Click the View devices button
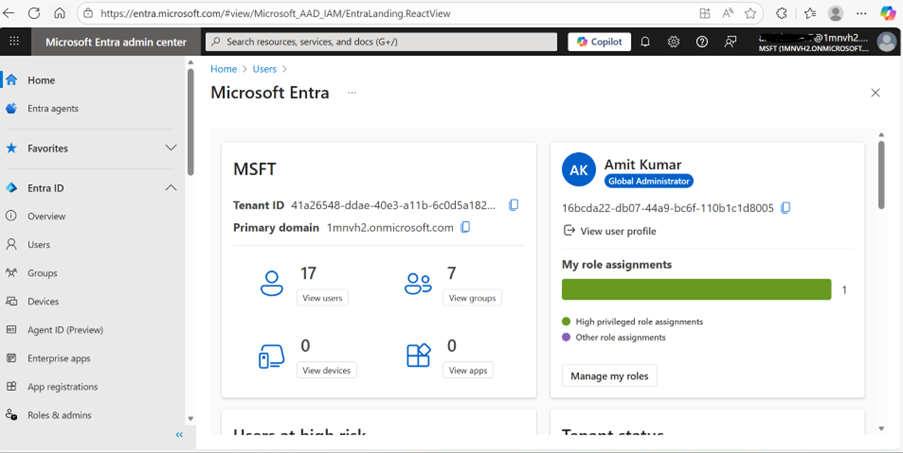This screenshot has height=453, width=903. (327, 370)
